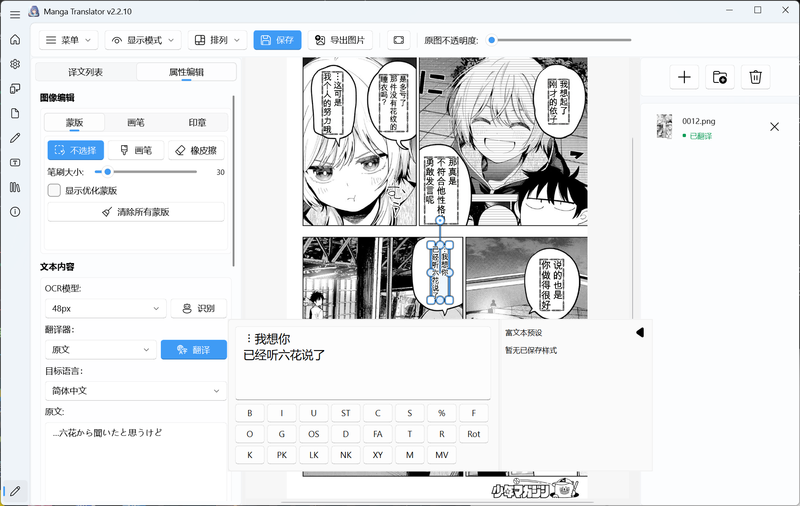Open settings gear in the sidebar
800x506 pixels.
tap(15, 64)
